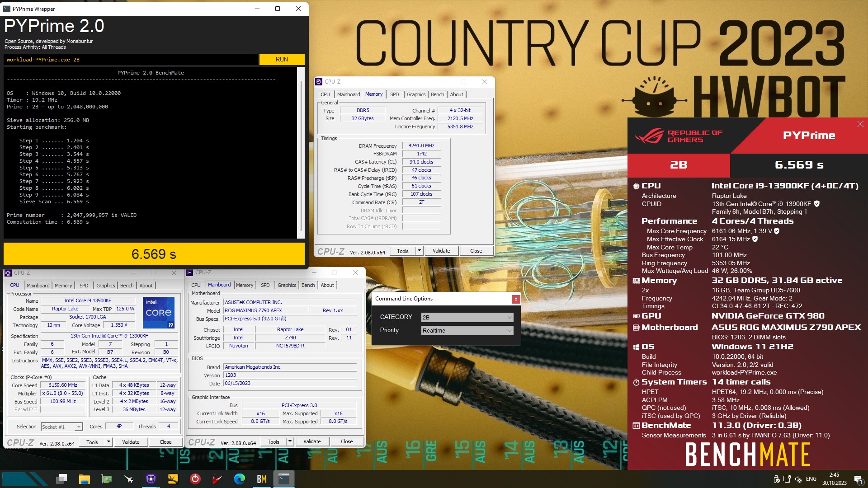Click the OS Windows logo icon in BenchMate panel

636,347
